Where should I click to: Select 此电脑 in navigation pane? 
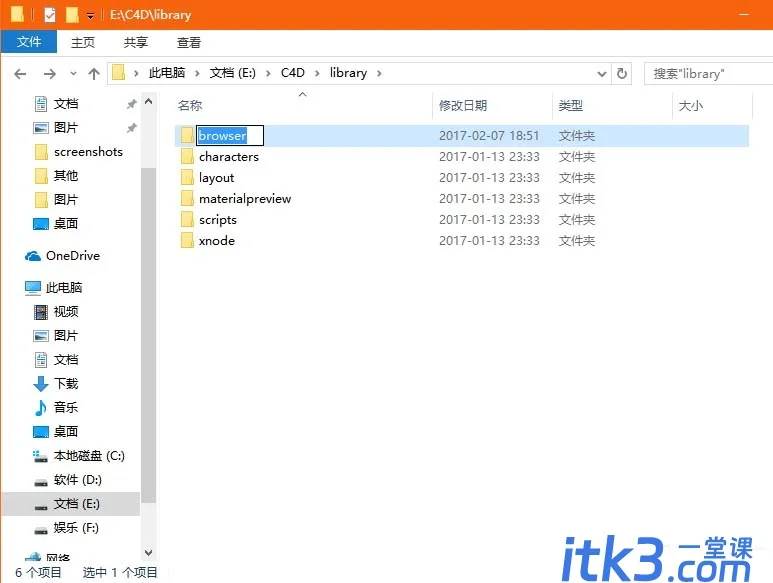[x=64, y=288]
